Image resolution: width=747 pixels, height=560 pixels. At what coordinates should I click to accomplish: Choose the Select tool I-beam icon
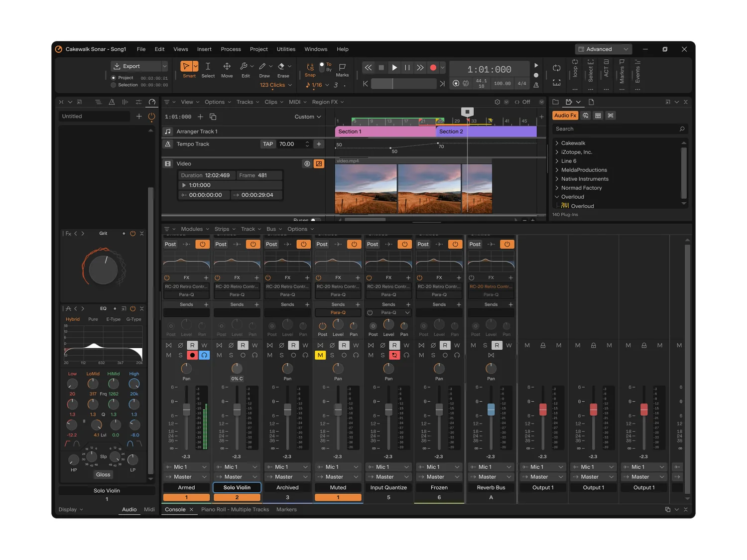(x=208, y=66)
